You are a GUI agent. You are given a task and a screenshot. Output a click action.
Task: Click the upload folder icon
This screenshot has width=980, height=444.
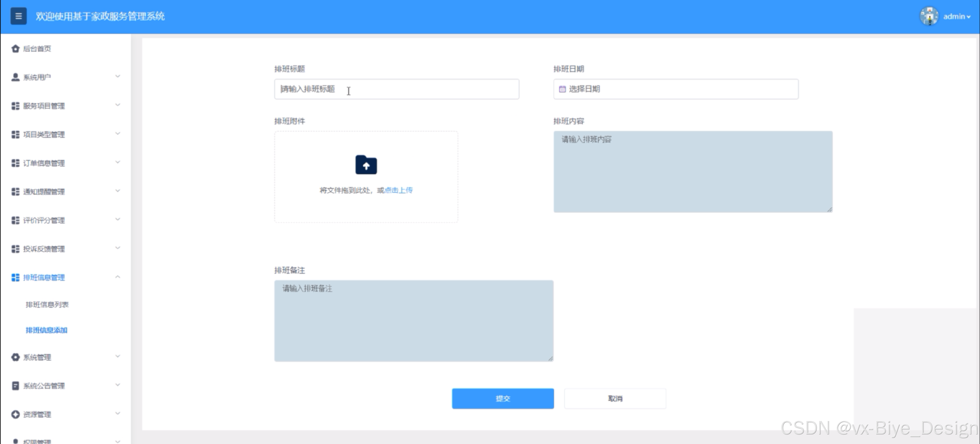[x=366, y=165]
